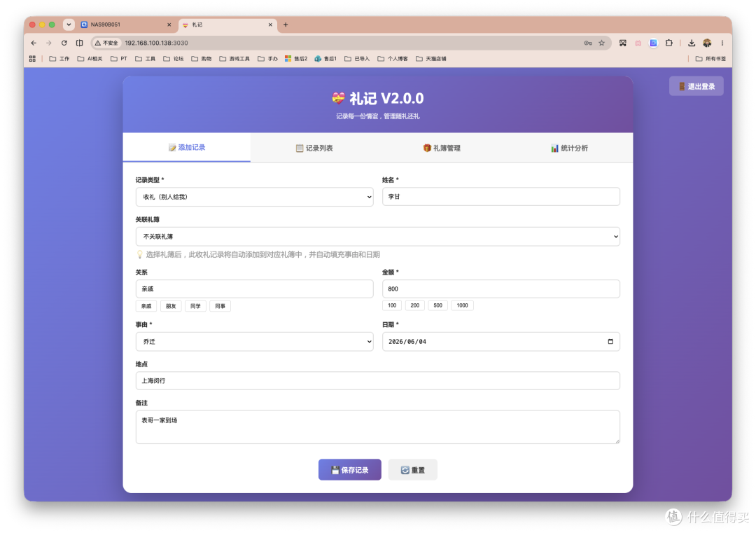The image size is (756, 533).
Task: Select the 同学 relationship chip
Action: 195,306
